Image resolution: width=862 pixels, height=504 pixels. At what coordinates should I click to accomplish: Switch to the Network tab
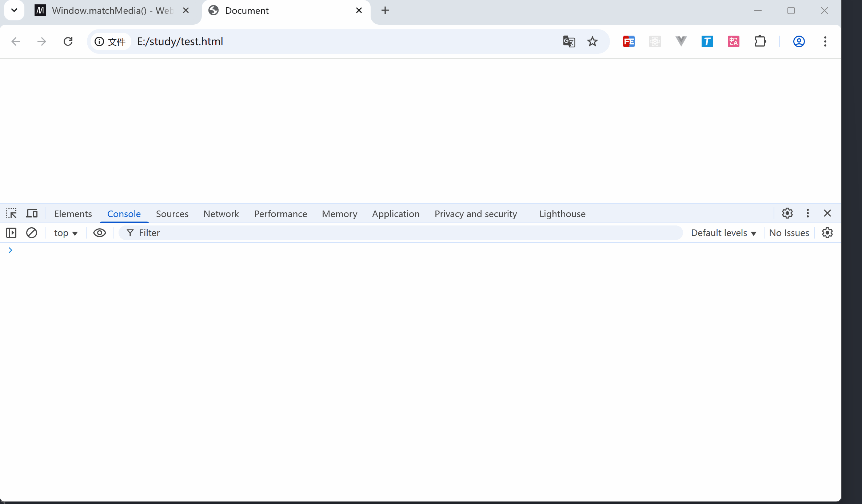click(x=221, y=214)
